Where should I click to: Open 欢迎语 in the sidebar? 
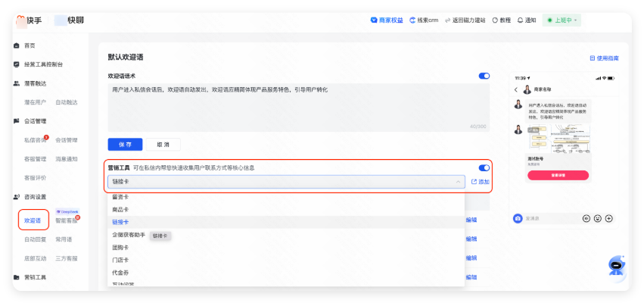pyautogui.click(x=33, y=220)
